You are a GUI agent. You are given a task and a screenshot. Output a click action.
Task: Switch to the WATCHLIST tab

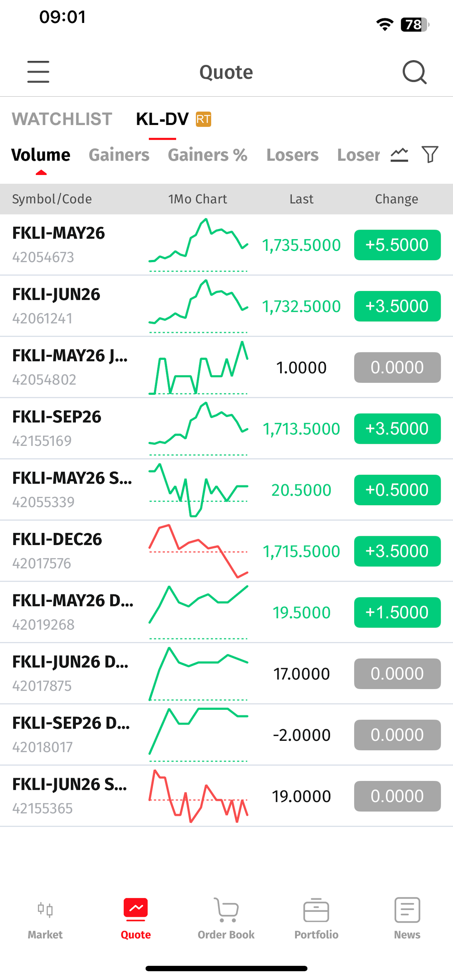62,119
